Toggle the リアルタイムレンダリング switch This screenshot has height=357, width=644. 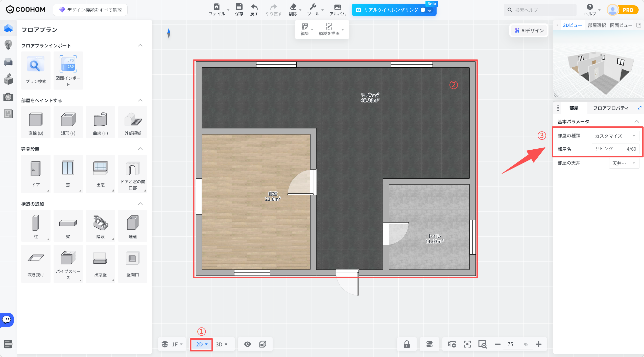coord(426,10)
